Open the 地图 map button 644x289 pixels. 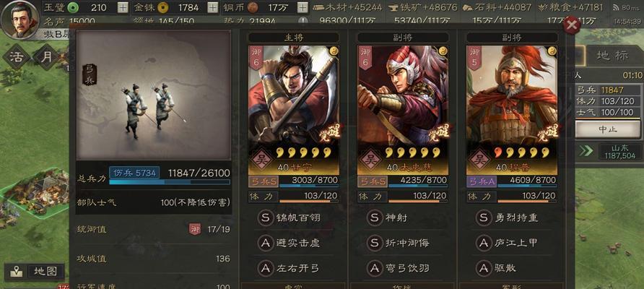[x=46, y=272]
